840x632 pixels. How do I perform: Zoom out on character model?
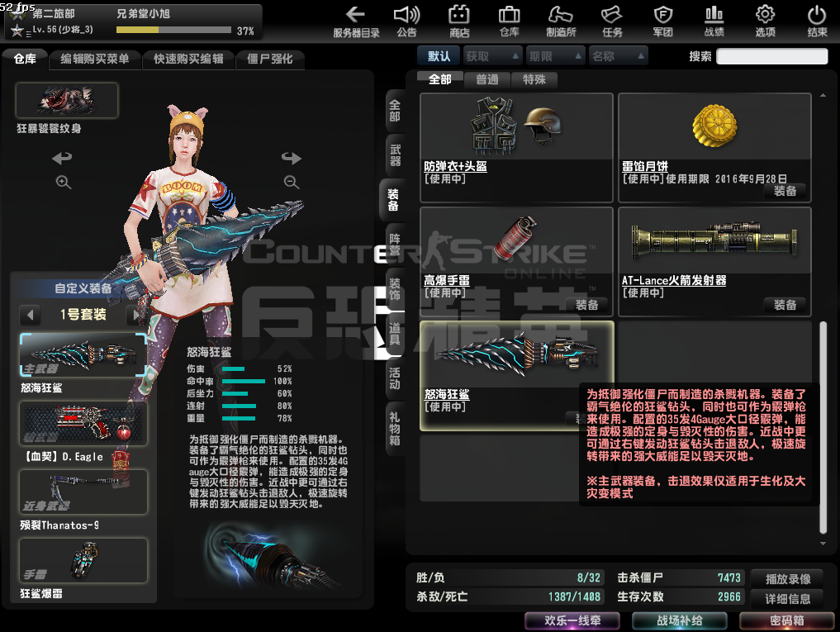click(292, 183)
